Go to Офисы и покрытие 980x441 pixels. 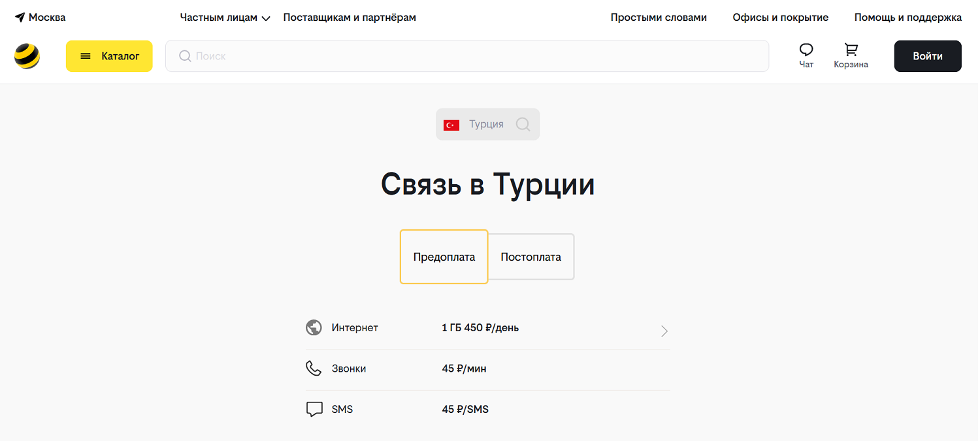[780, 18]
